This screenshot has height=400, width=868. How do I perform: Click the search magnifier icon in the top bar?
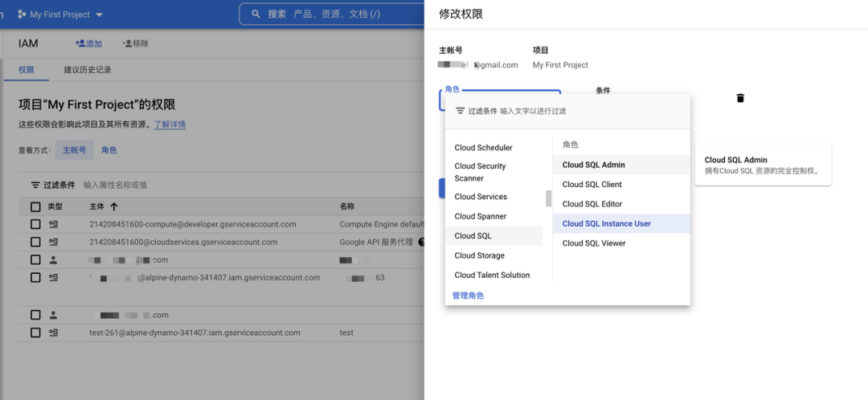click(256, 14)
